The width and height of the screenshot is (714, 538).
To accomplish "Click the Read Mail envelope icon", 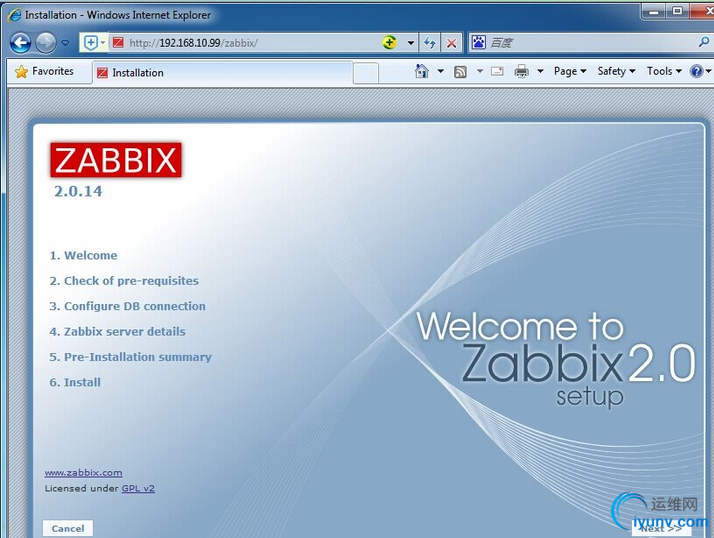I will pyautogui.click(x=497, y=71).
